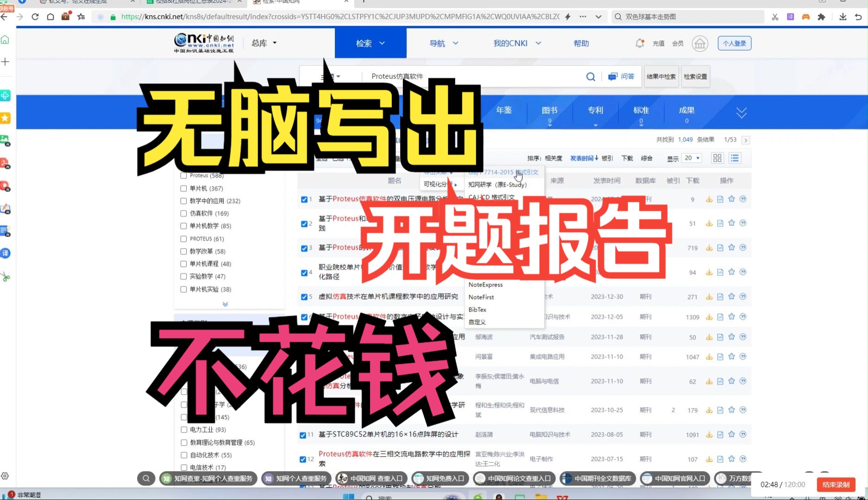Click the browser scissors screenshot icon

pyautogui.click(x=775, y=17)
